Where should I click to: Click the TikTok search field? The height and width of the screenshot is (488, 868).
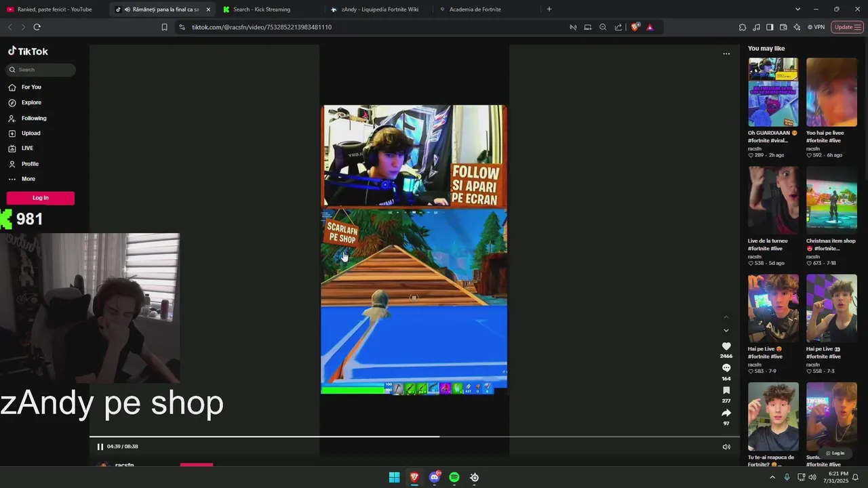click(41, 70)
